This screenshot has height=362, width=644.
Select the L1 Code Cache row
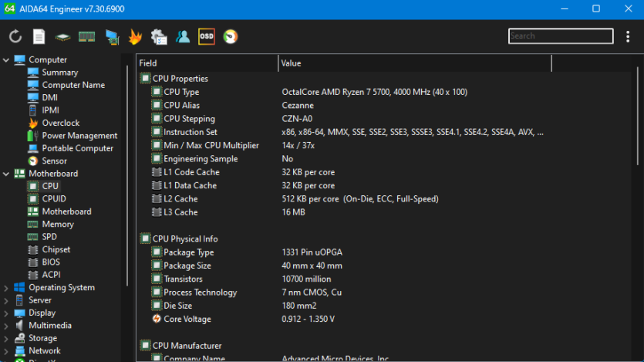point(384,172)
